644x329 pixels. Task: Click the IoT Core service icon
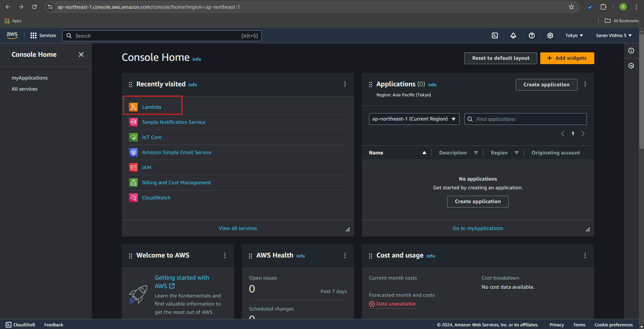(x=133, y=137)
